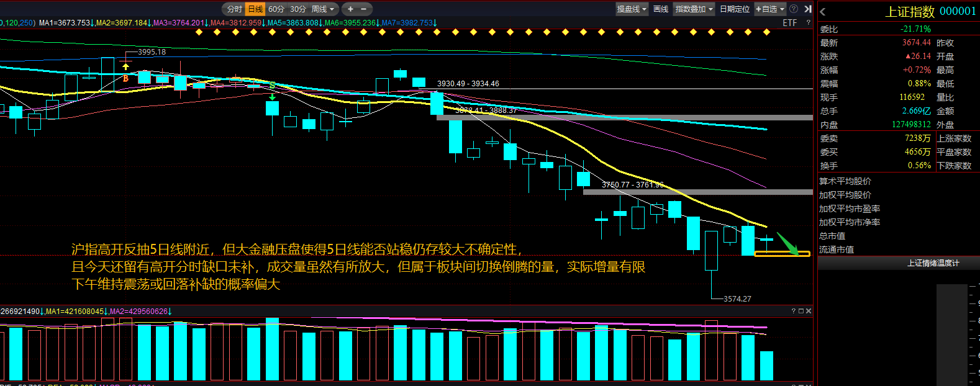Close the volume indicator panel
980x386 pixels.
click(809, 311)
